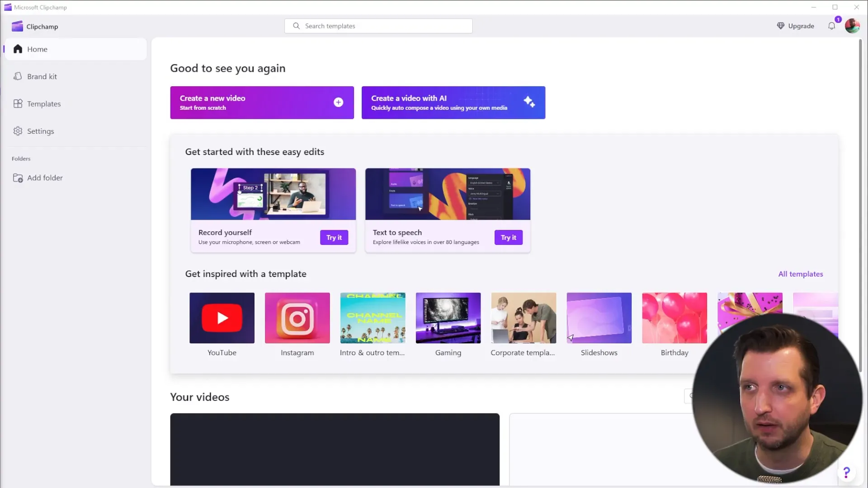The image size is (868, 488).
Task: Open the dark video project thumbnail
Action: [335, 450]
